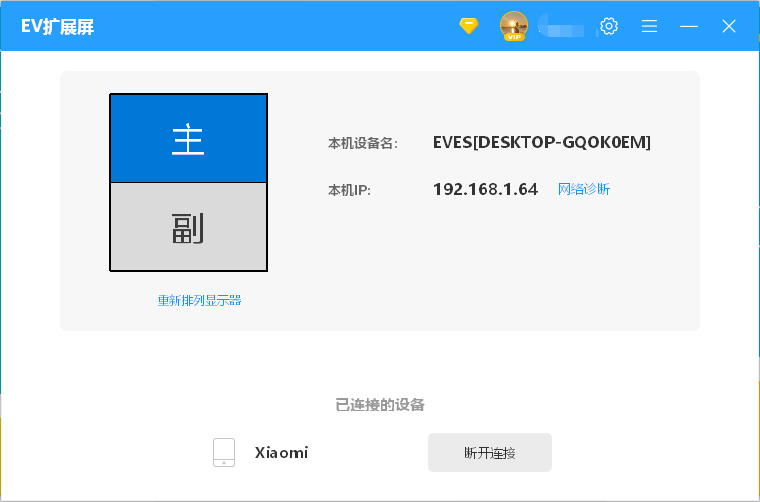The height and width of the screenshot is (502, 760).
Task: Click the blurred username beside the avatar
Action: point(562,26)
